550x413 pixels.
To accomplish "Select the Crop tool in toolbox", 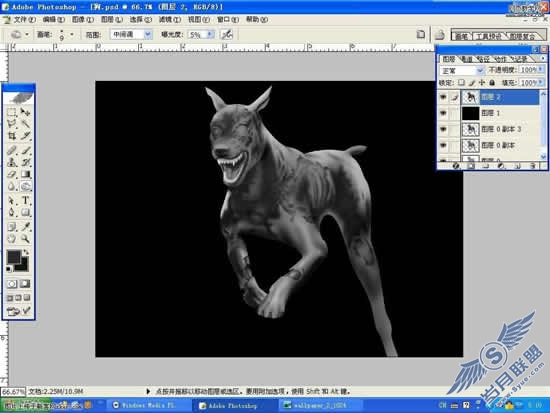I will click(x=12, y=136).
